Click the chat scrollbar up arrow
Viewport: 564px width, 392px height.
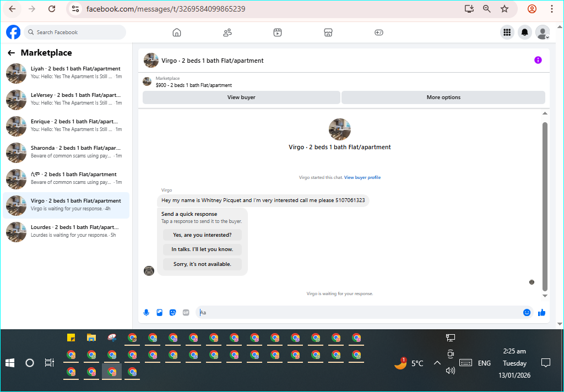[545, 113]
